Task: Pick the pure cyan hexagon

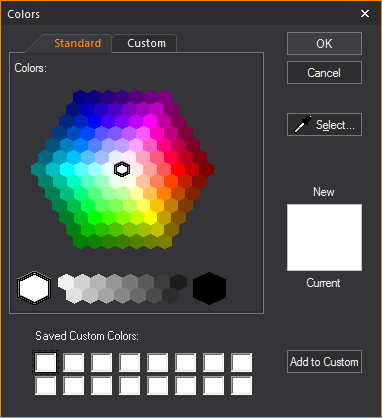Action: (66, 169)
